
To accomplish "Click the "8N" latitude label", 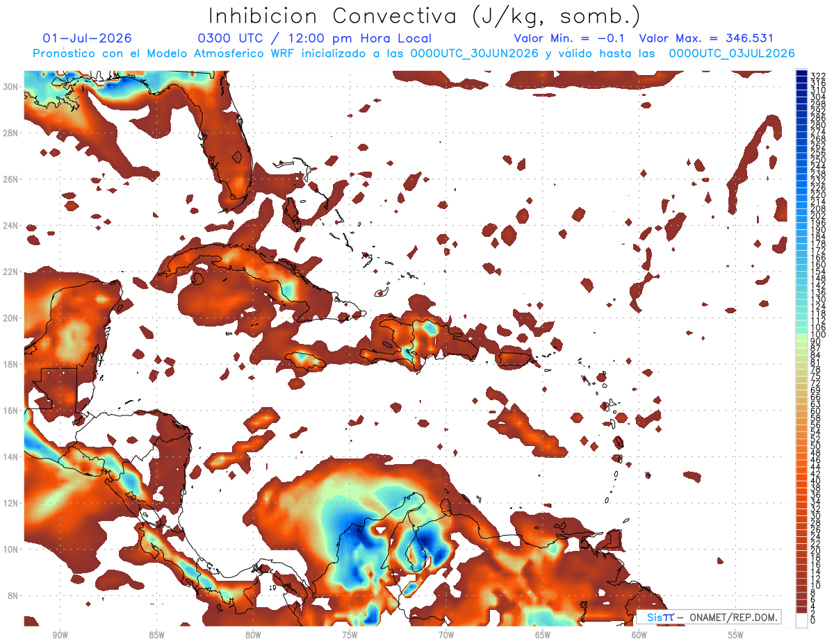I will [x=14, y=595].
